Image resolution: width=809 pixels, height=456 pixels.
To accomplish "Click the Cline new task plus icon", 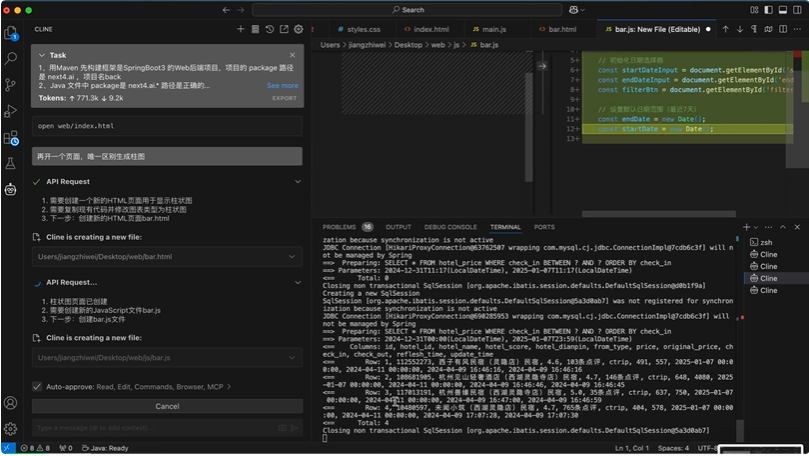I will point(240,29).
